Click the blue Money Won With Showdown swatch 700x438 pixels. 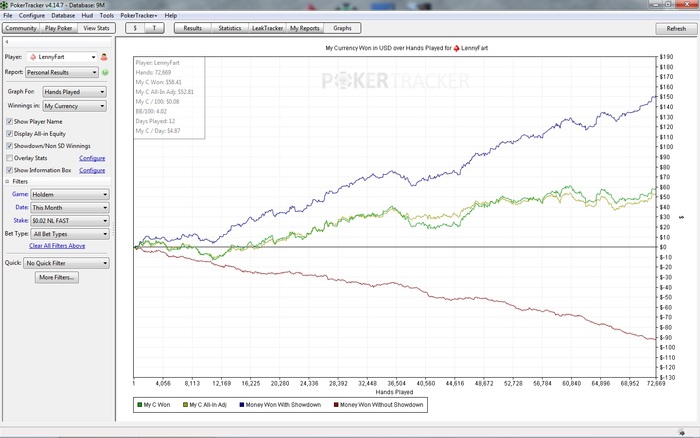(242, 405)
